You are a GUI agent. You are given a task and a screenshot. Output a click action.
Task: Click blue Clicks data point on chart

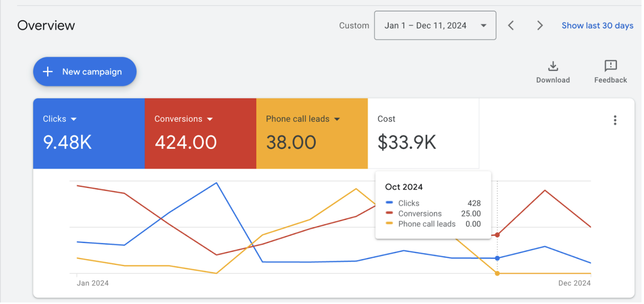click(x=497, y=258)
